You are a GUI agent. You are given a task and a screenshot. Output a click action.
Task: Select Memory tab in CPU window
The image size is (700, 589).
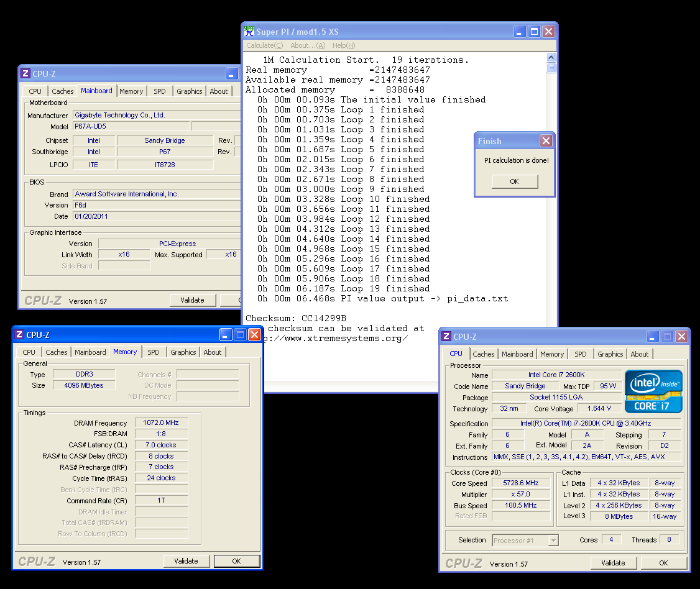tap(552, 354)
